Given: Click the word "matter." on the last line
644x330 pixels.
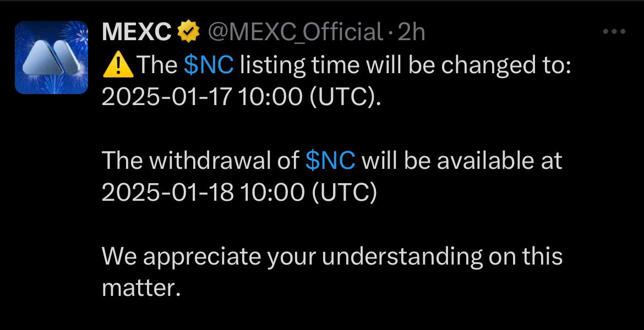Looking at the screenshot, I should (x=141, y=287).
